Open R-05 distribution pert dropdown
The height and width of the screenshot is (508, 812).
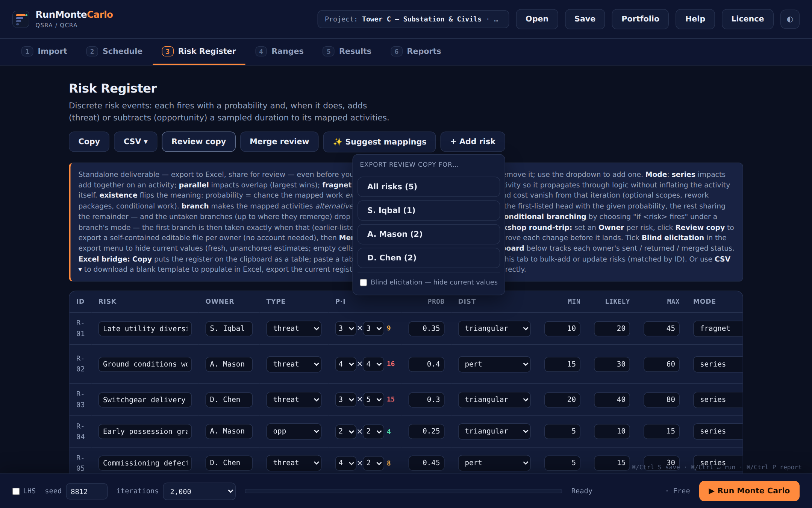click(x=494, y=463)
